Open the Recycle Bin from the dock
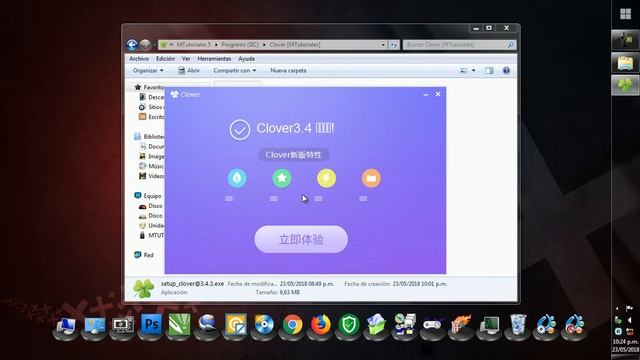Image resolution: width=640 pixels, height=360 pixels. (x=518, y=324)
